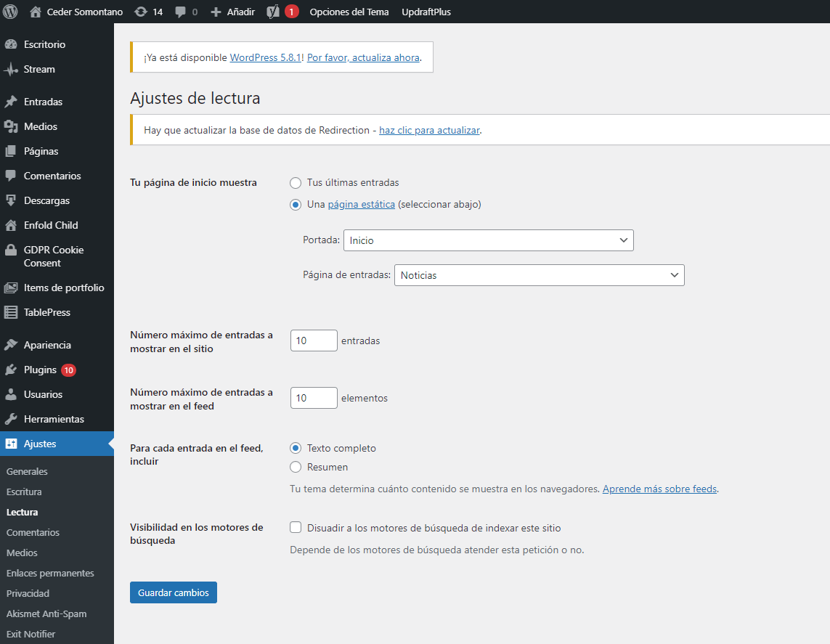Open the Medios settings submenu under Ajustes
The image size is (830, 644).
pyautogui.click(x=22, y=553)
